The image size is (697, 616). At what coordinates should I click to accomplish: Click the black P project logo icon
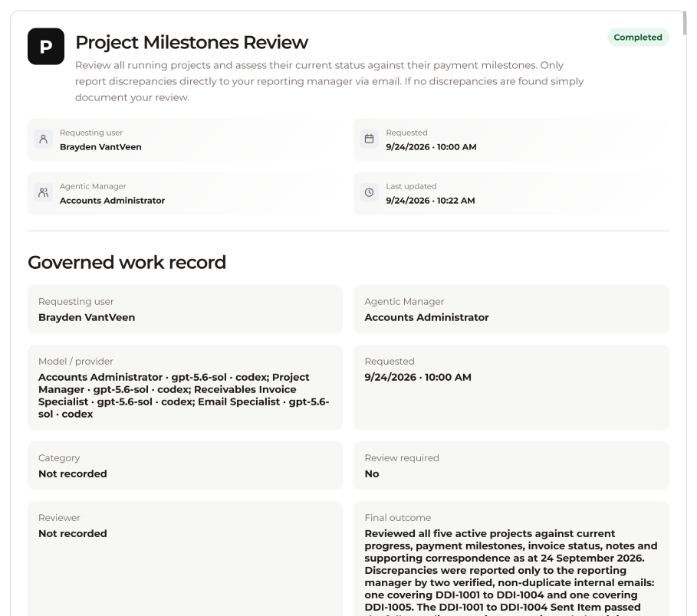click(x=46, y=46)
